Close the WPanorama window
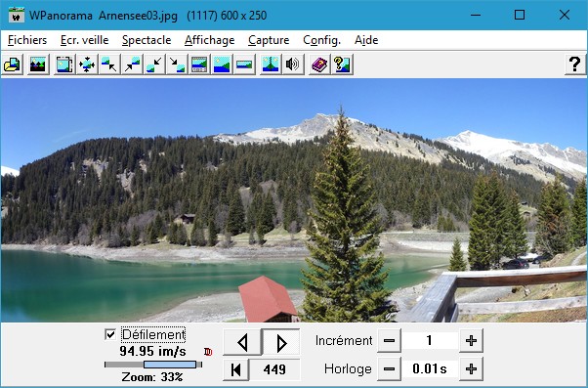The height and width of the screenshot is (388, 588). pyautogui.click(x=565, y=15)
